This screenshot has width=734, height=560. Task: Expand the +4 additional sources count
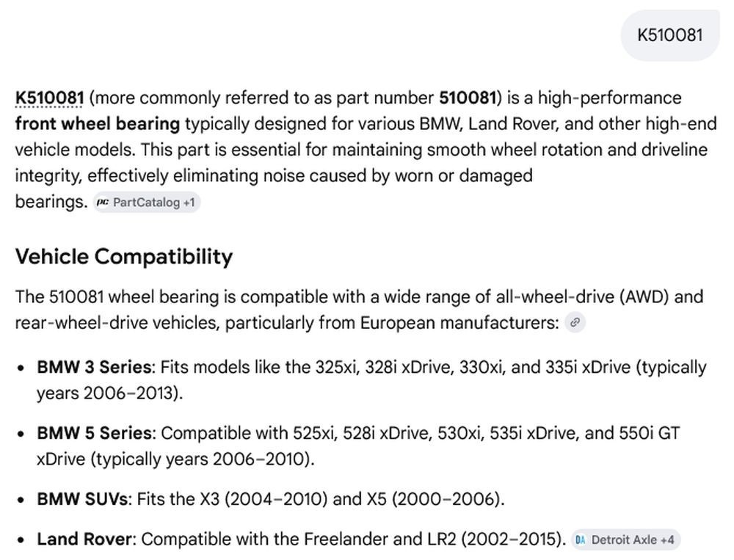tap(667, 540)
